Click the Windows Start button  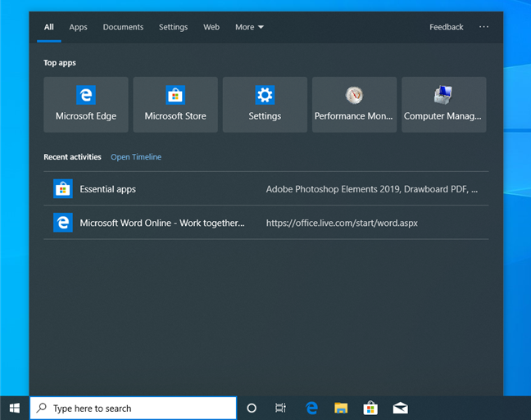(15, 409)
